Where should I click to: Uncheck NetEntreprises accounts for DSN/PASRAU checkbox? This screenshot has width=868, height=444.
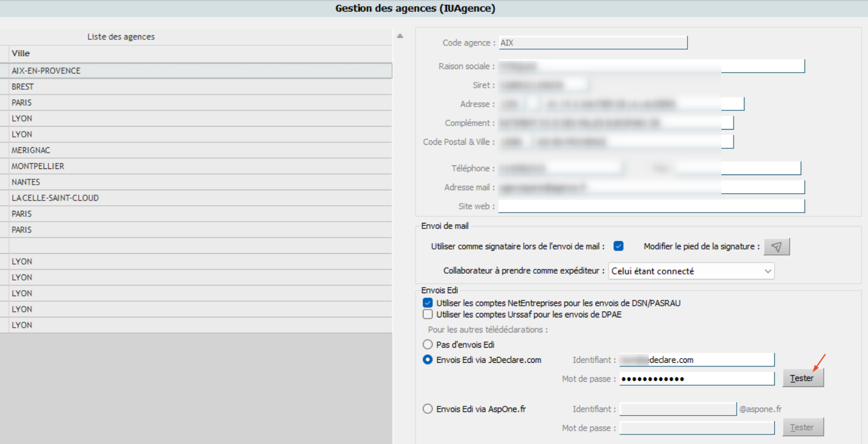[x=428, y=303]
